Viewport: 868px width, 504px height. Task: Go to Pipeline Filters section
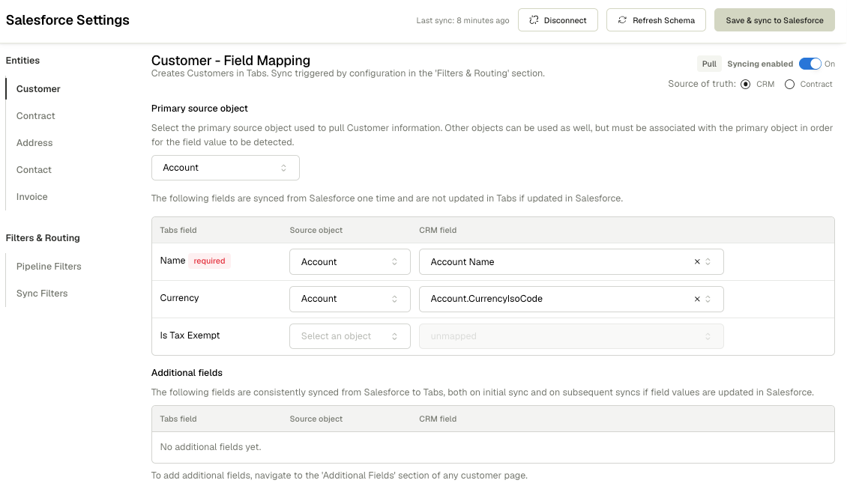pos(49,266)
